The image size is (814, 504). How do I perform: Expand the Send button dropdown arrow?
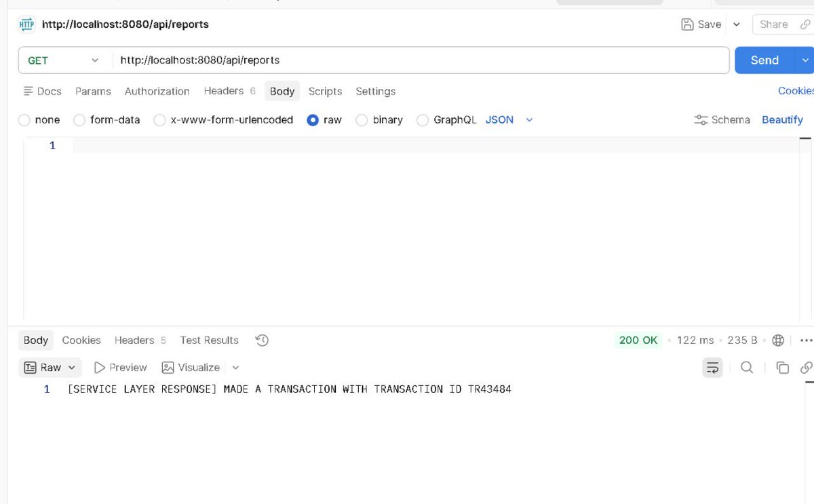805,60
